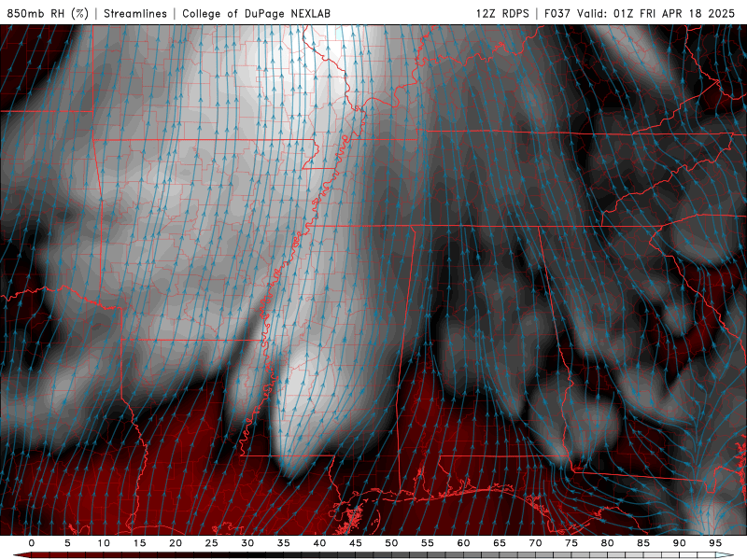Click the colorbar label "90"
This screenshot has width=747, height=560.
coord(680,543)
